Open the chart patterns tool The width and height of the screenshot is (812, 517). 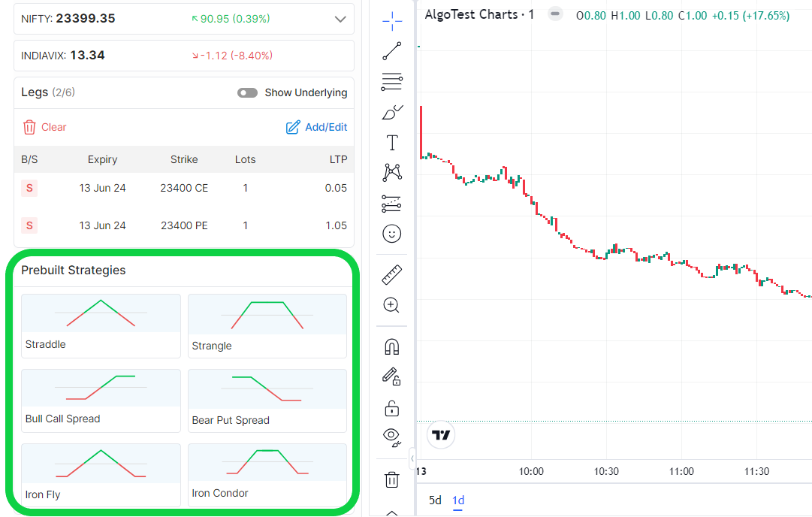[392, 173]
